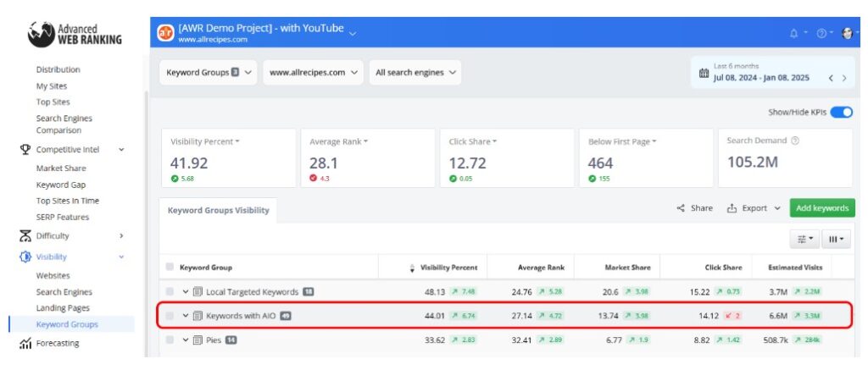Click list icon beside Local Targeted Keywords
The image size is (868, 370).
pos(198,291)
